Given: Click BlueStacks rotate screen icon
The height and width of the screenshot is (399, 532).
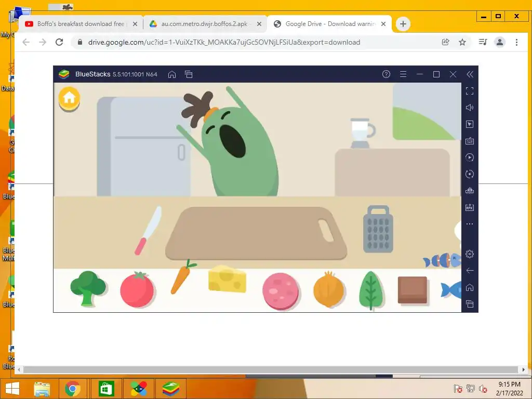Looking at the screenshot, I should point(470,174).
